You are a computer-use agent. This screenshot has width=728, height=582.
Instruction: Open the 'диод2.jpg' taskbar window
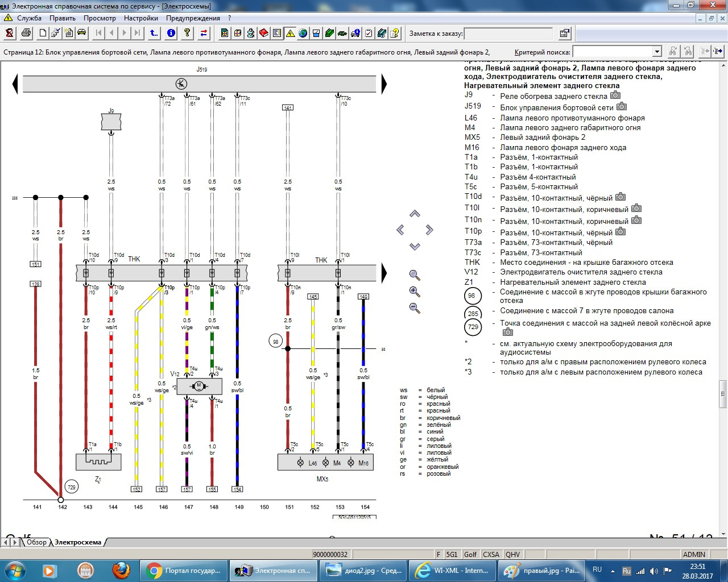(x=363, y=570)
